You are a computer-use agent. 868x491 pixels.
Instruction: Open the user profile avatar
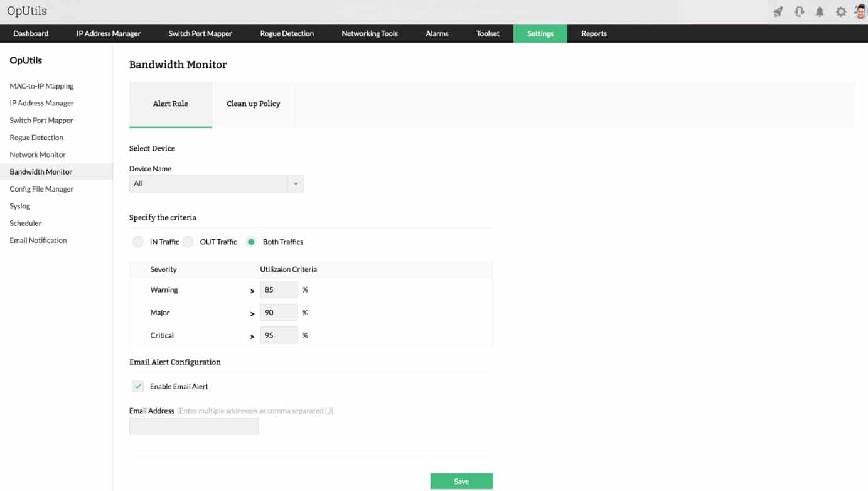coord(860,11)
